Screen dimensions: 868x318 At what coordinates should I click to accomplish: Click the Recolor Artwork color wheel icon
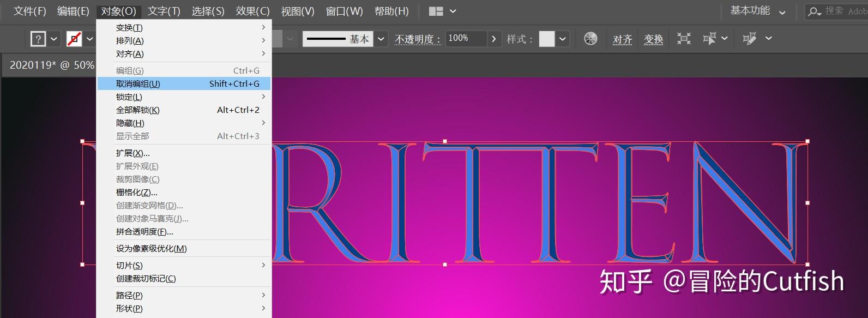[x=590, y=39]
